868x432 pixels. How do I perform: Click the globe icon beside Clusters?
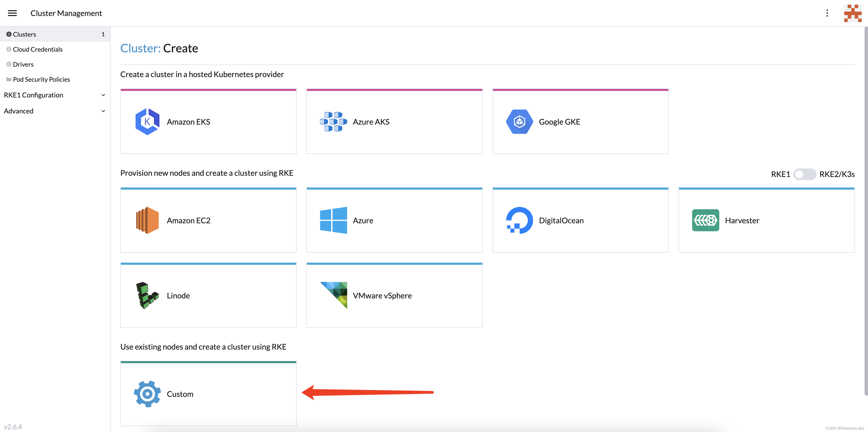(x=9, y=34)
